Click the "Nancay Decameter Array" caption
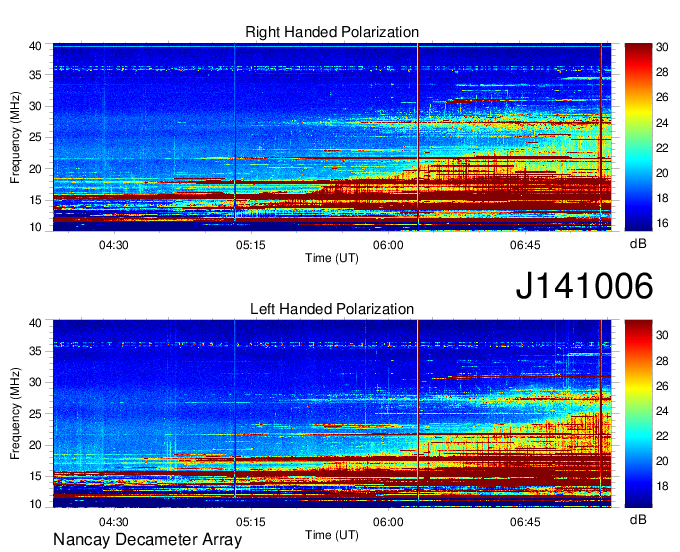The height and width of the screenshot is (552, 680). point(147,539)
